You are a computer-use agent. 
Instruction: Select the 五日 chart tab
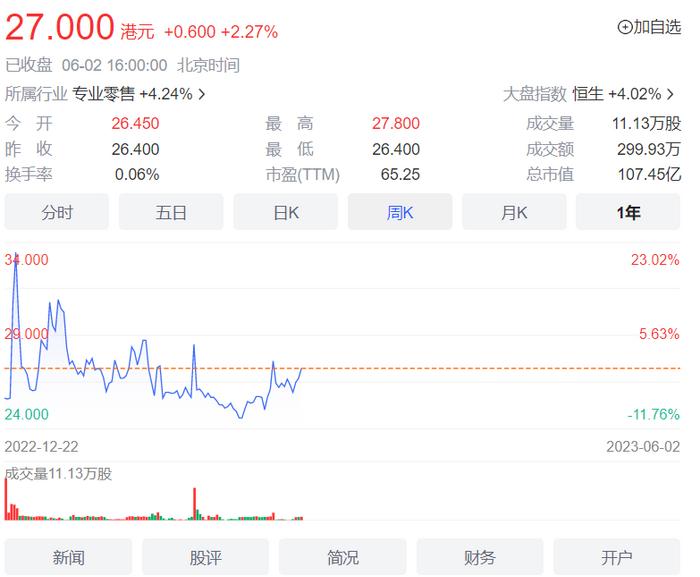171,212
